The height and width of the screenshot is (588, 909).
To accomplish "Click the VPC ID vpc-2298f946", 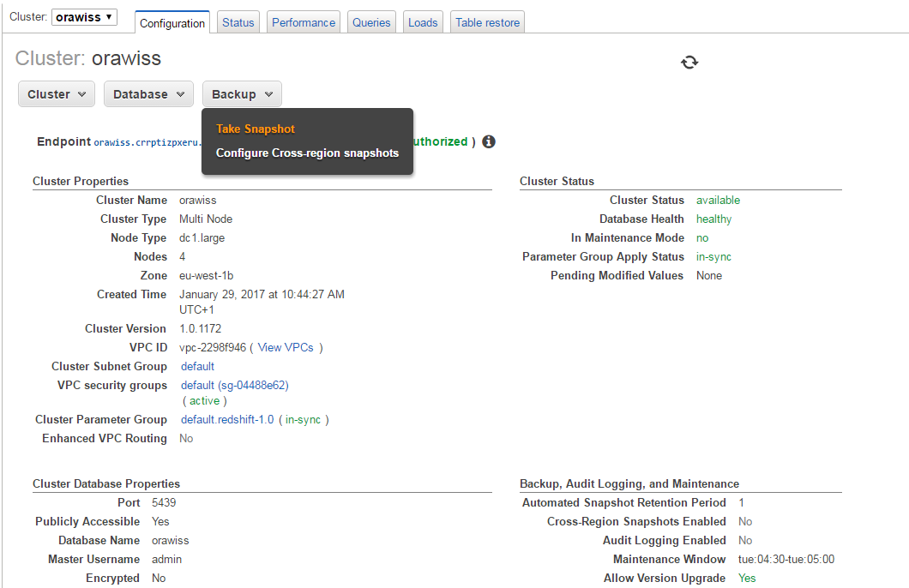I will tap(213, 347).
